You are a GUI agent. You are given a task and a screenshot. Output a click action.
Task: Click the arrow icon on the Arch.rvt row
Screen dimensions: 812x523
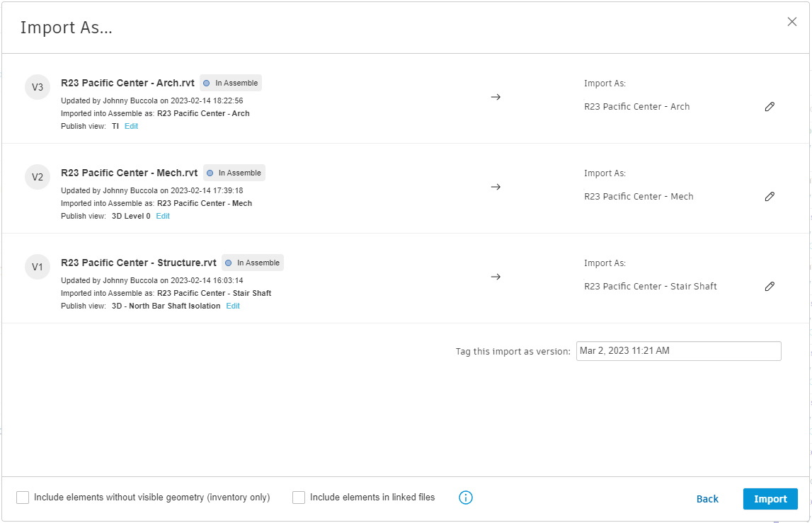[496, 97]
